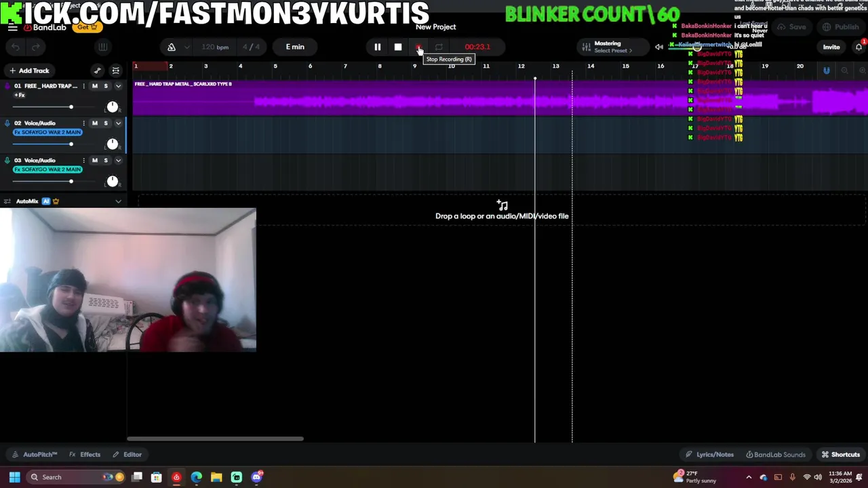Screen dimensions: 868x488
Task: Expand track 01 chevron dropdown
Action: (x=118, y=86)
